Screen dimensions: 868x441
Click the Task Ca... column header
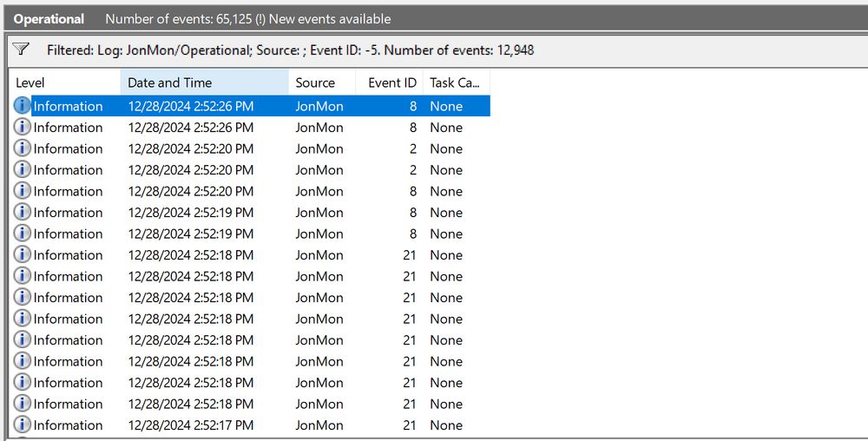pos(457,82)
